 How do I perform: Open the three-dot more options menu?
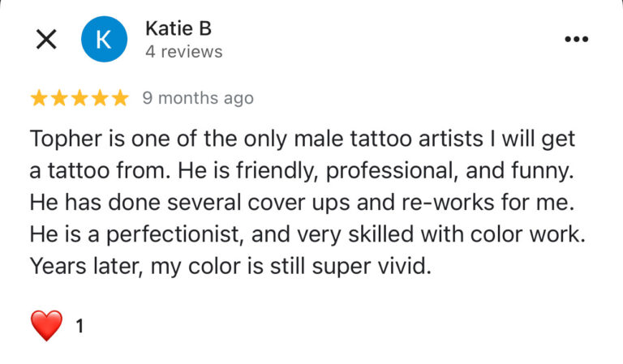[x=576, y=39]
